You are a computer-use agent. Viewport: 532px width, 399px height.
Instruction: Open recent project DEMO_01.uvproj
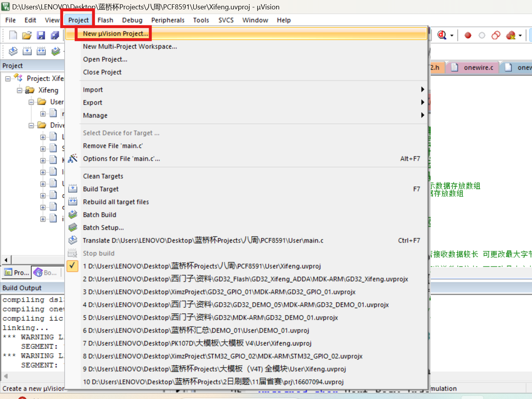247,330
